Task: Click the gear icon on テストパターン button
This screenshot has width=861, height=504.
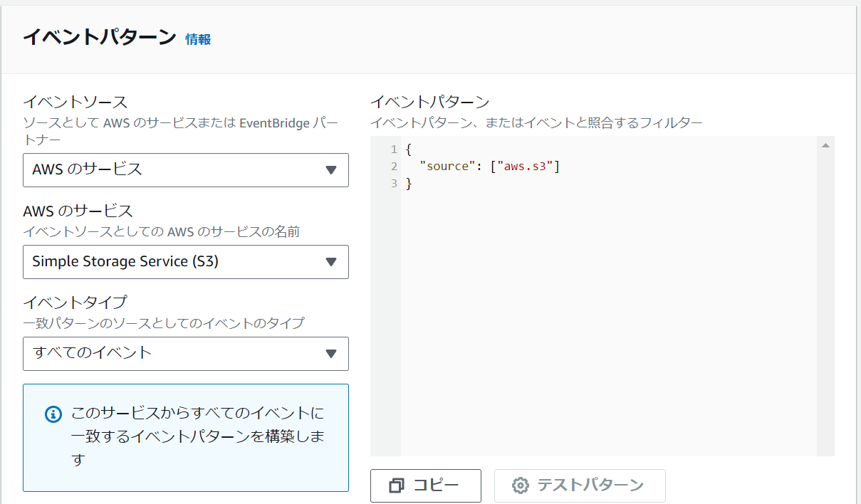Action: click(x=521, y=485)
